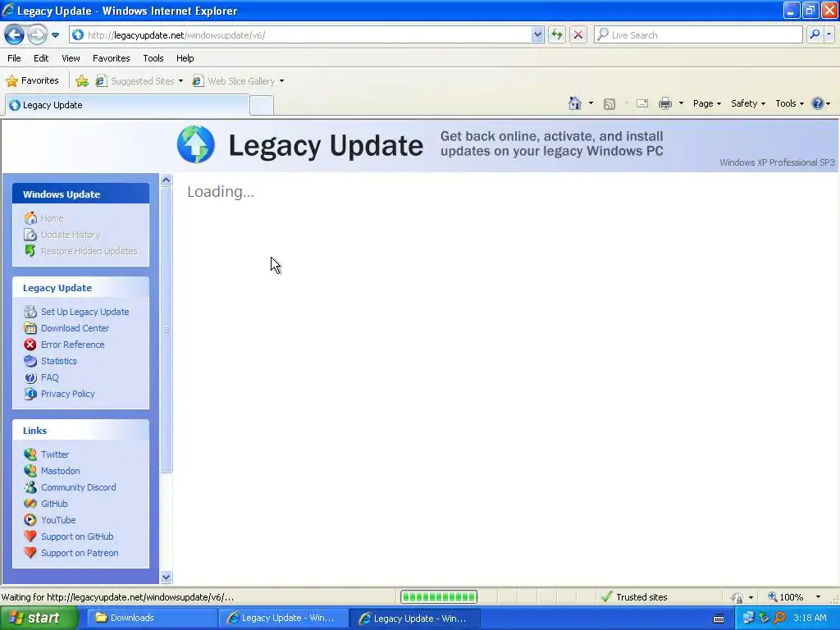Expand the Home button dropdown arrow
The width and height of the screenshot is (840, 630).
point(591,103)
